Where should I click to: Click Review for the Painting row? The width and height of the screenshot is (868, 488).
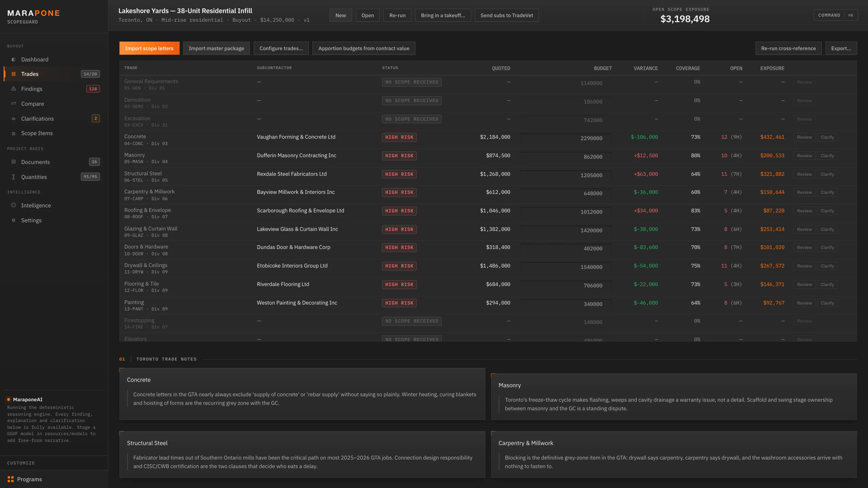pyautogui.click(x=804, y=303)
